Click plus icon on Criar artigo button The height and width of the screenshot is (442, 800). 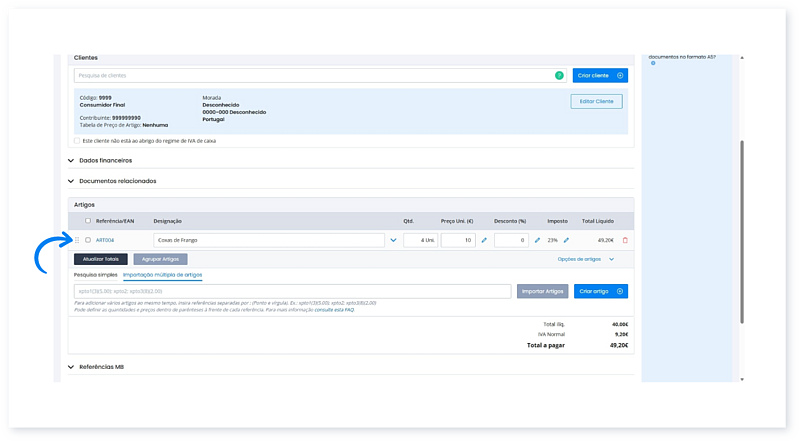pyautogui.click(x=620, y=291)
